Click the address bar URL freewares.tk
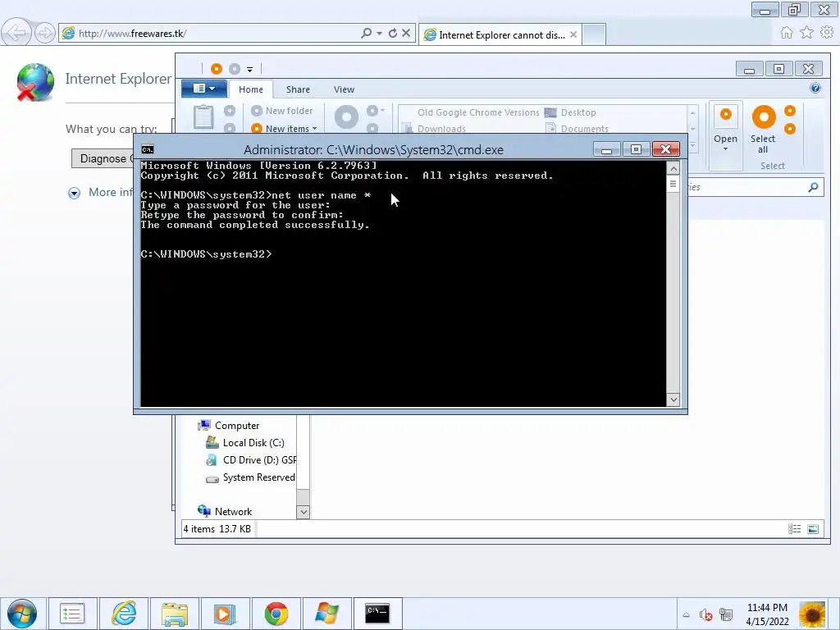 (132, 33)
